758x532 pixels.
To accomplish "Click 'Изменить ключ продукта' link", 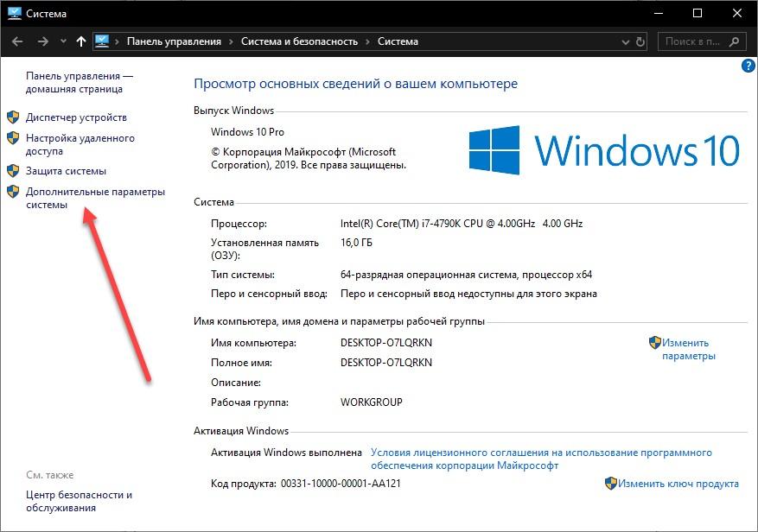I will coord(678,484).
